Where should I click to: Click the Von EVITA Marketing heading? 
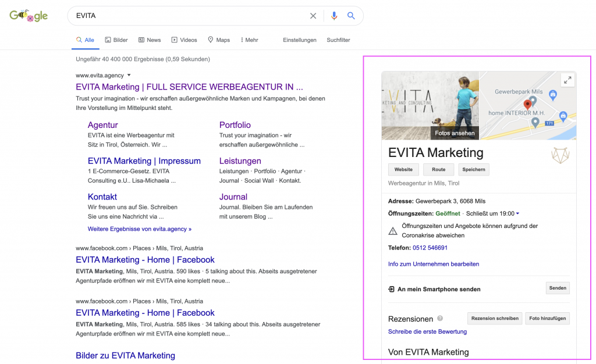[428, 352]
